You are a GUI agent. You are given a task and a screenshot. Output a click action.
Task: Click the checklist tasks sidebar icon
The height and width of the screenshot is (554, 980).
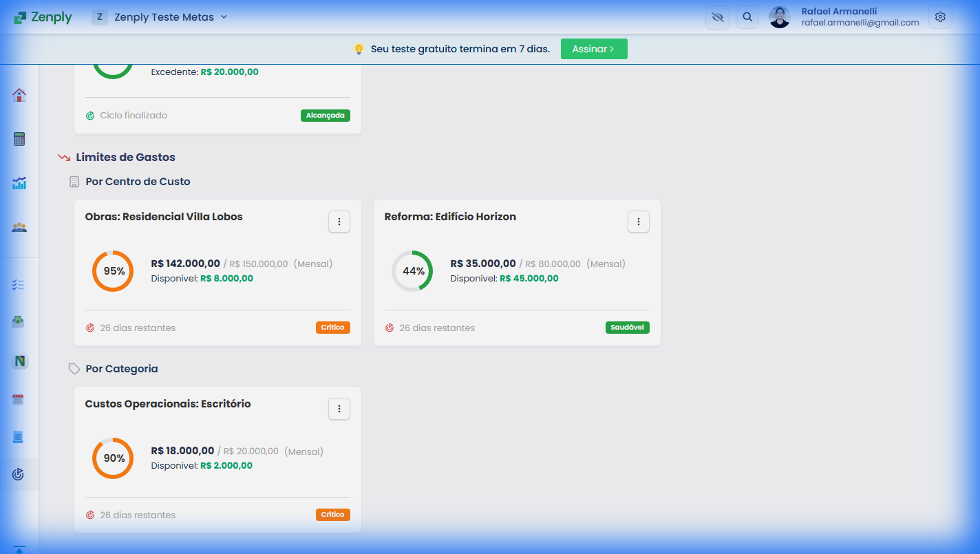tap(19, 285)
